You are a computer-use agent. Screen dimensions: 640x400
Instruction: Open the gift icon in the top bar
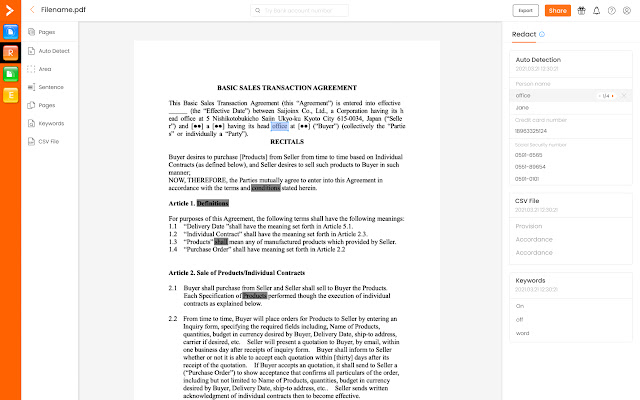581,11
